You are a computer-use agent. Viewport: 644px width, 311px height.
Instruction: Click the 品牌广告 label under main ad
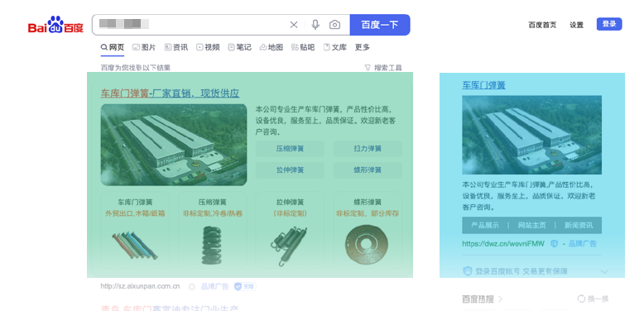coord(214,286)
